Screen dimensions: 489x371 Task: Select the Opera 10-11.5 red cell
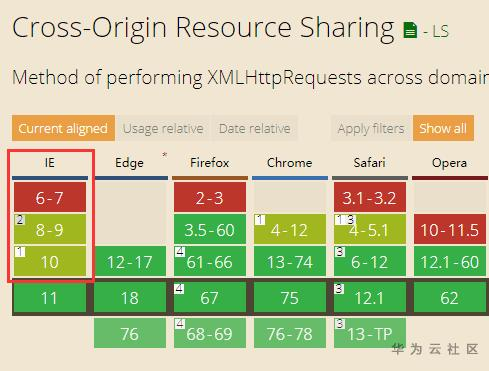point(450,229)
